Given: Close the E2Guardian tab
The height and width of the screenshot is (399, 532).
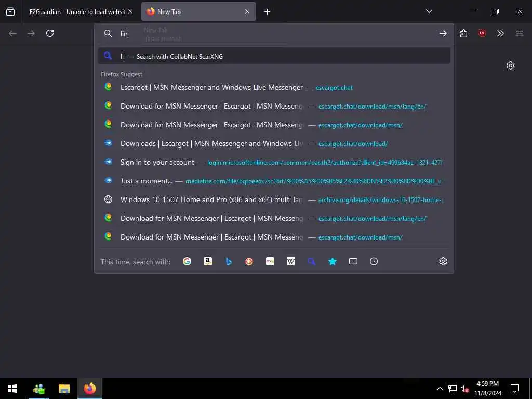Looking at the screenshot, I should tap(130, 12).
